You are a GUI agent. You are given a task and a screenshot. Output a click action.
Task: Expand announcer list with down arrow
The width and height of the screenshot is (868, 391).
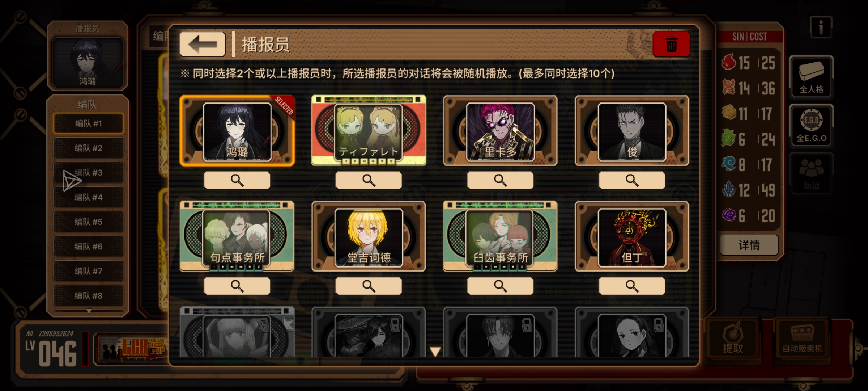[x=435, y=352]
